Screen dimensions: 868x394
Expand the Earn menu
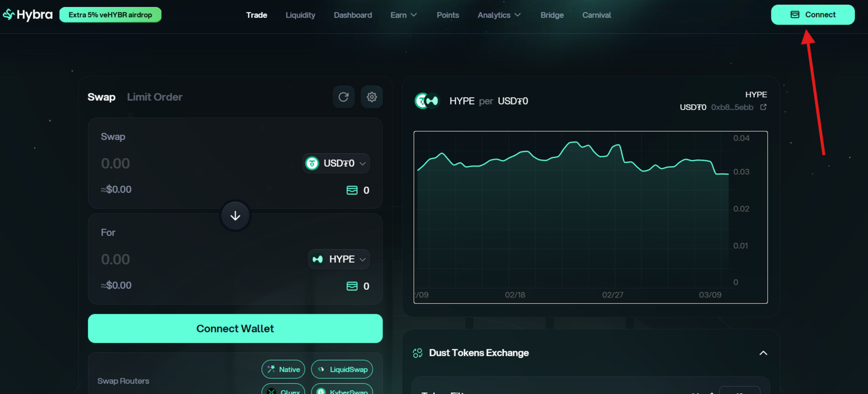[404, 15]
